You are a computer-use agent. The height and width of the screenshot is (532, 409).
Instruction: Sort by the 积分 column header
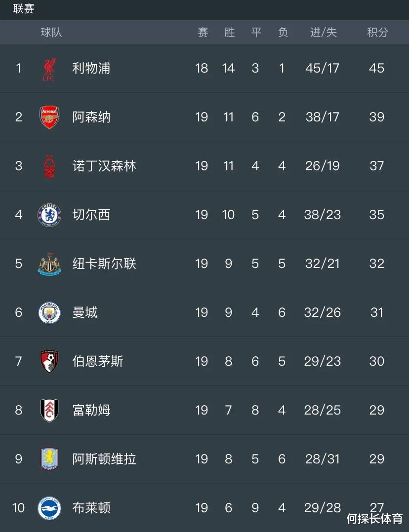tap(377, 32)
